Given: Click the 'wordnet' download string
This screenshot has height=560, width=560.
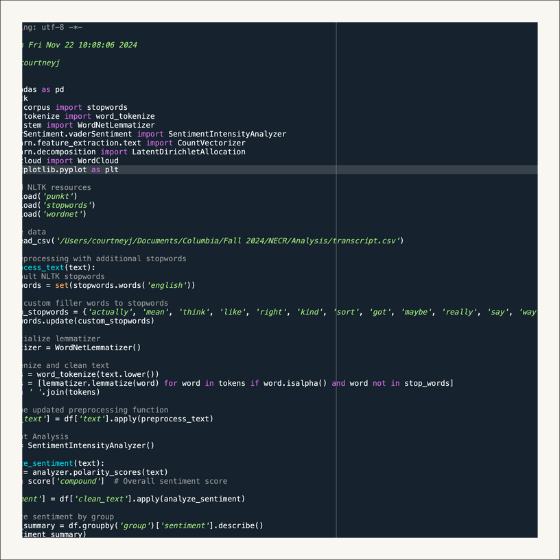Looking at the screenshot, I should click(62, 214).
